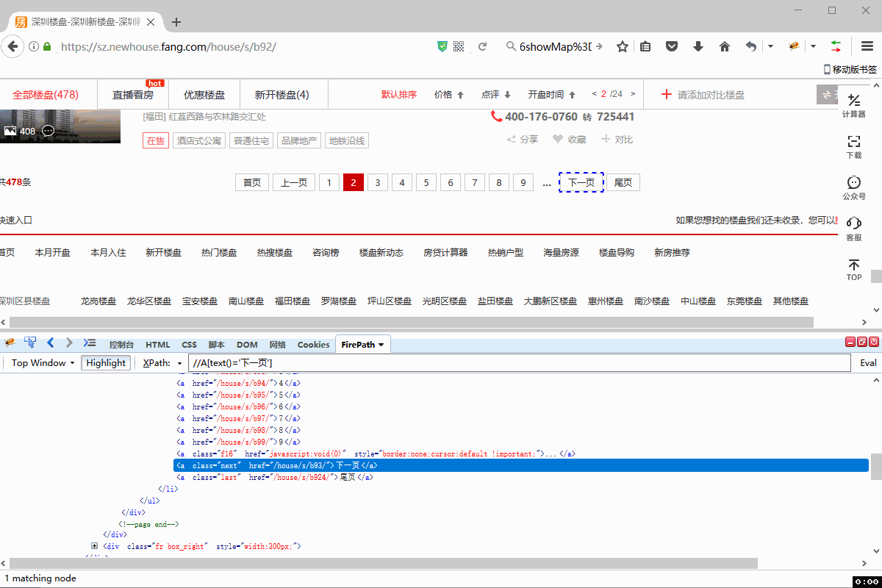The width and height of the screenshot is (882, 588).
Task: Click the undo arrow icon in browser toolbar
Action: pyautogui.click(x=750, y=46)
